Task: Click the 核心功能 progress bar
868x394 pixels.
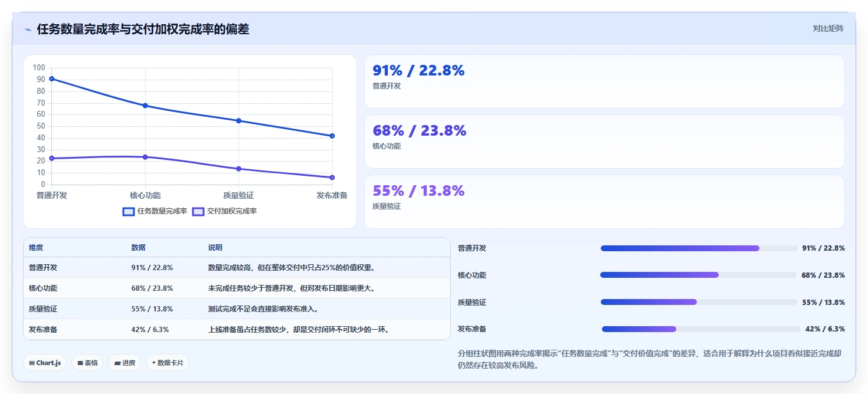Action: point(698,275)
